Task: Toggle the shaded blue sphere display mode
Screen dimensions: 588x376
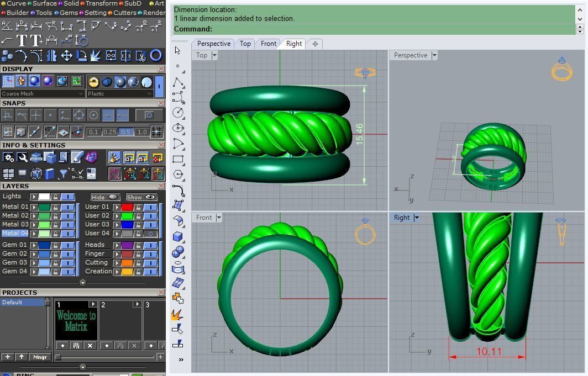Action: click(x=34, y=81)
